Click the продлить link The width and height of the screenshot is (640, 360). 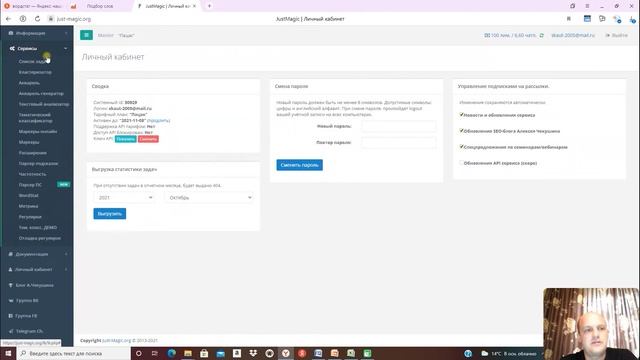coord(158,120)
